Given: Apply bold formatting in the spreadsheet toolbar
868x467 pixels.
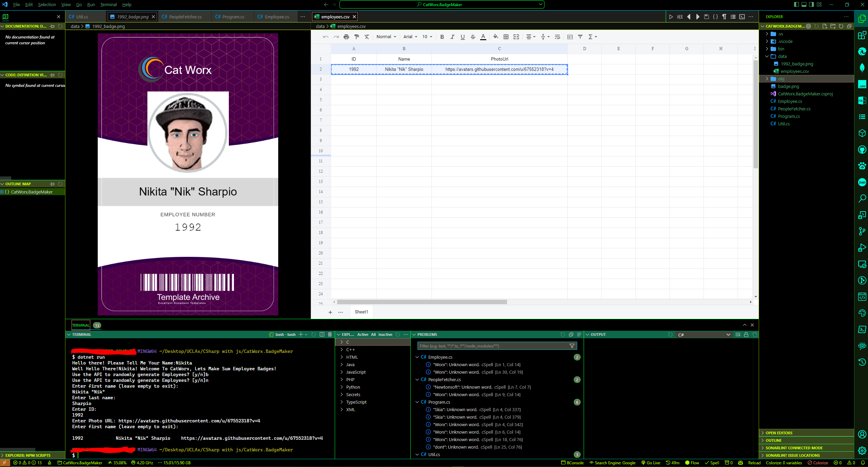Looking at the screenshot, I should (442, 37).
